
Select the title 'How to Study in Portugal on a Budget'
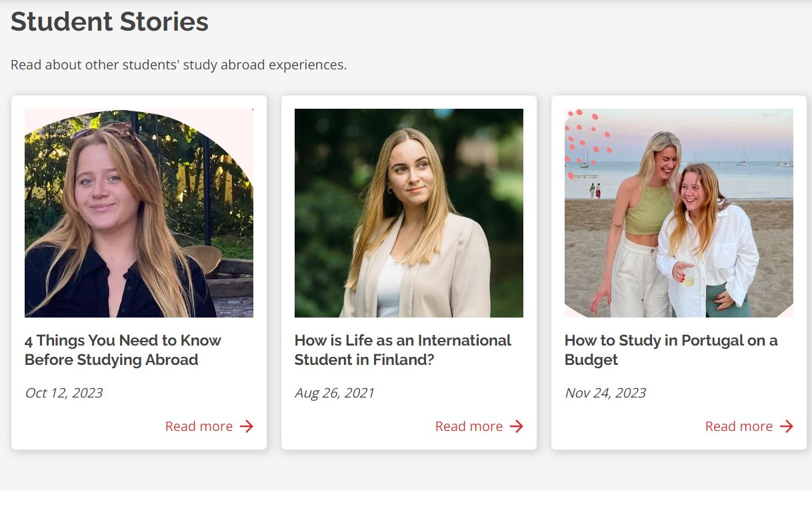pyautogui.click(x=671, y=350)
